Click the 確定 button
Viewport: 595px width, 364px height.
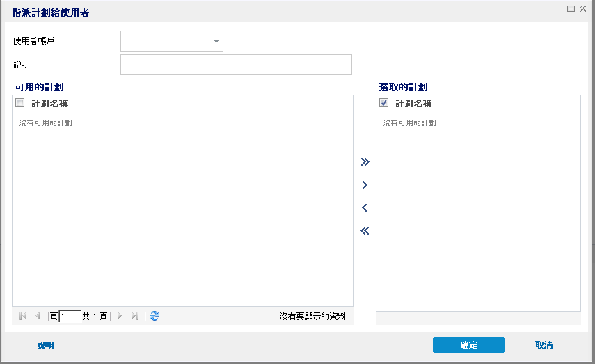pyautogui.click(x=468, y=345)
